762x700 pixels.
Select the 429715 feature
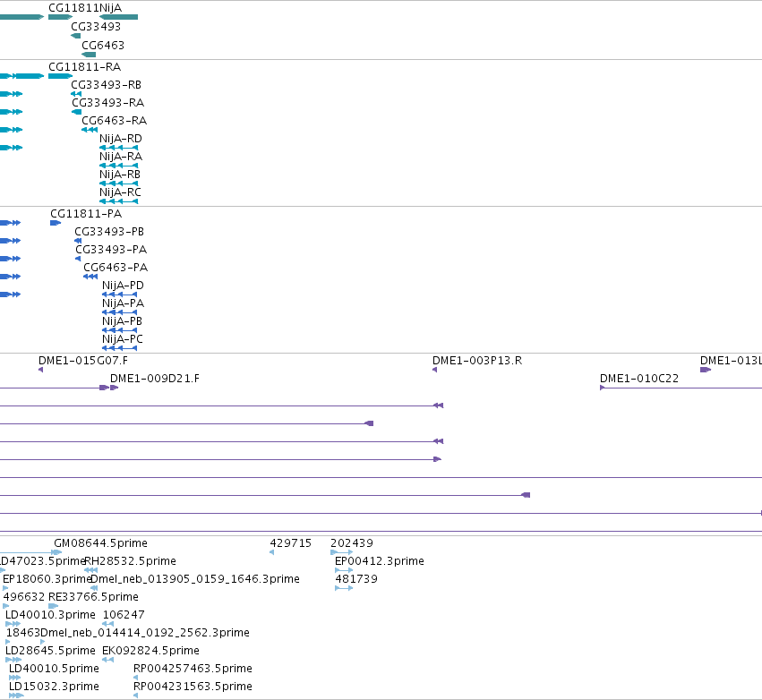point(271,552)
